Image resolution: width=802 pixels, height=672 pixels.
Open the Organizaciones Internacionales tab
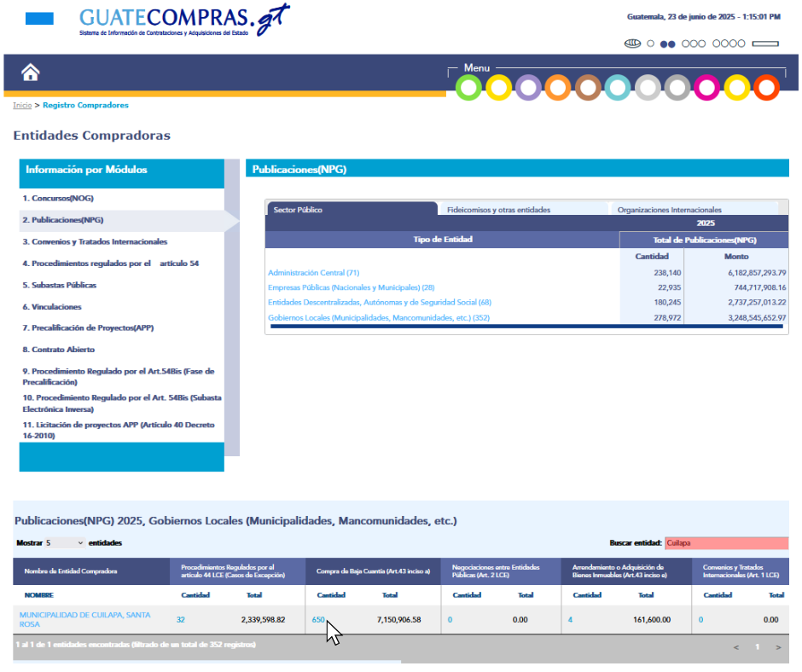click(669, 210)
